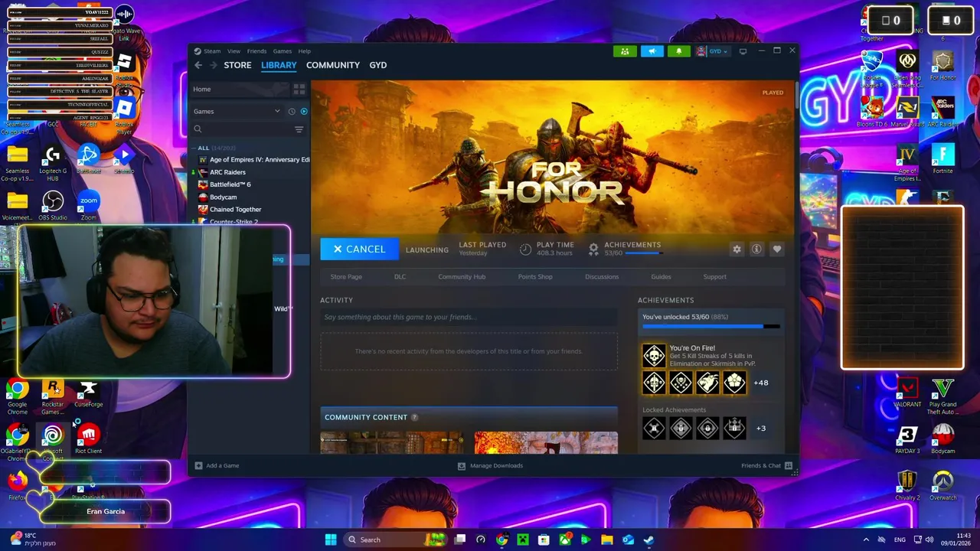Open the VALORANT desktop shortcut

pyautogui.click(x=907, y=393)
